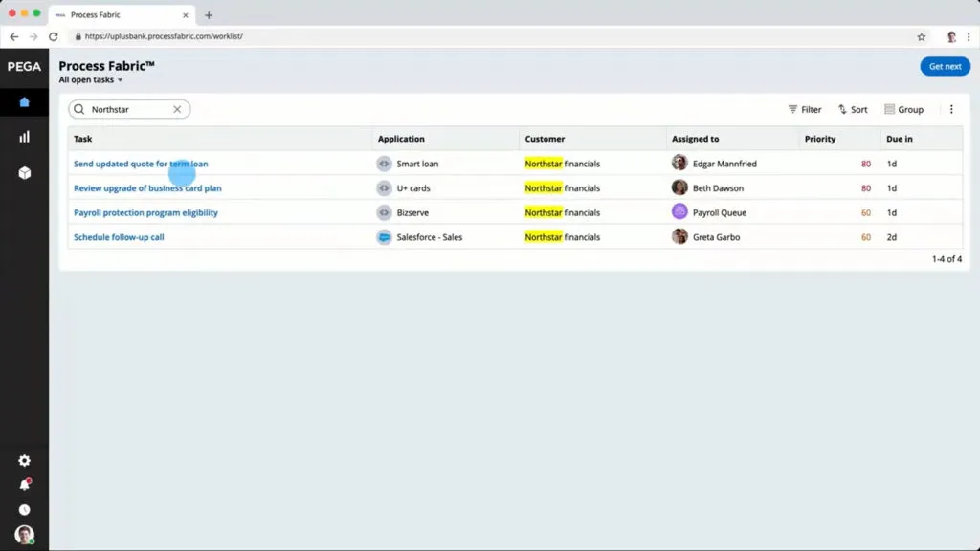This screenshot has width=980, height=551.
Task: Click the Get next button
Action: coord(945,66)
